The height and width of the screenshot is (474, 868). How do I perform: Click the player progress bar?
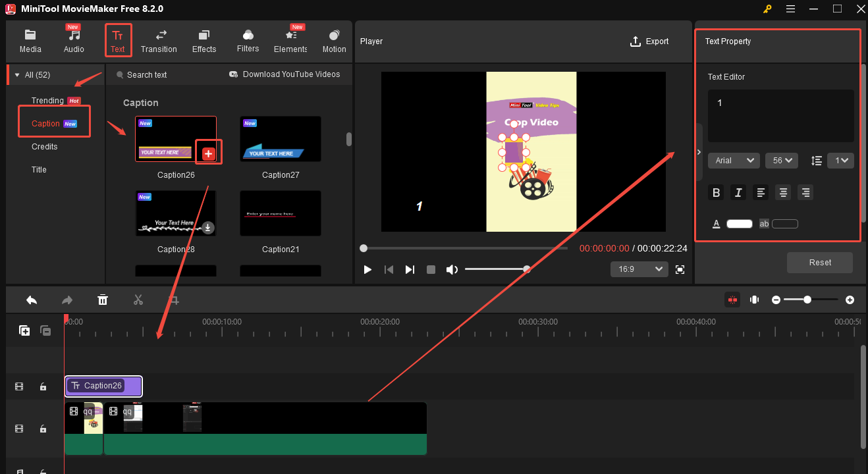coord(465,248)
